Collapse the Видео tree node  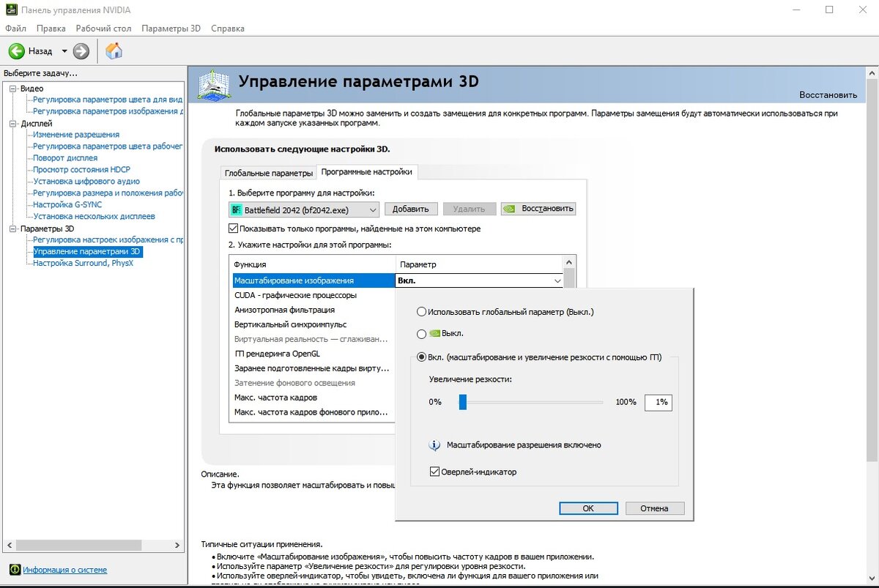(x=12, y=89)
